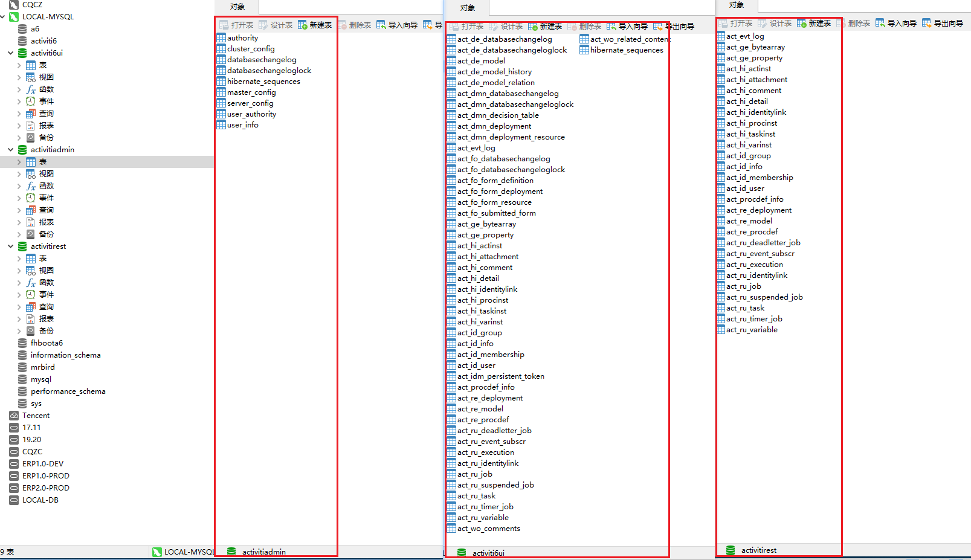971x560 pixels.
Task: Select the 查询 icon under activitiadmin
Action: click(x=45, y=210)
